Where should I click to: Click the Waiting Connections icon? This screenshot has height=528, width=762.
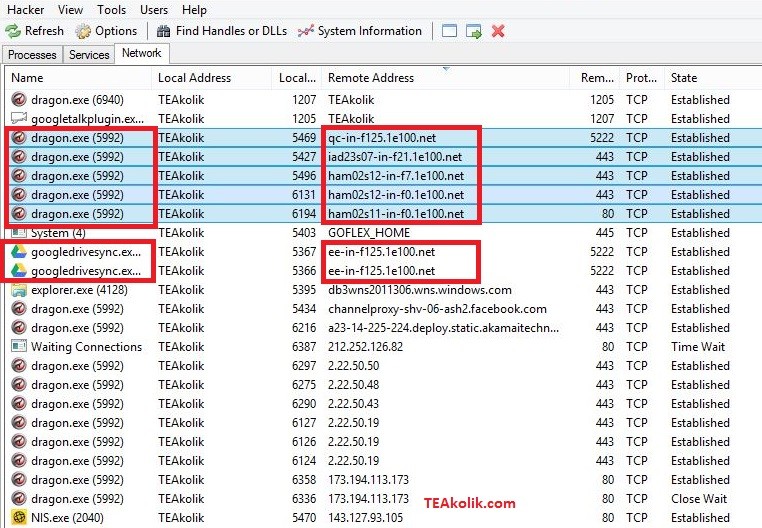pos(18,347)
